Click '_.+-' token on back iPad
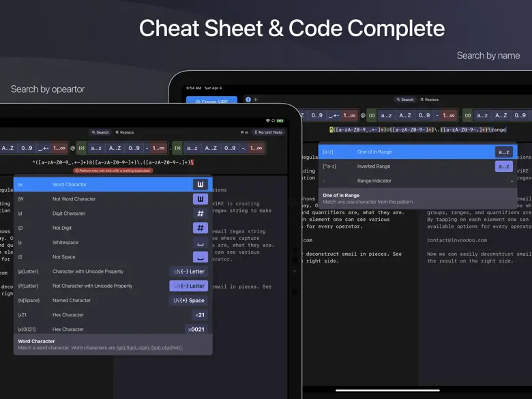The width and height of the screenshot is (532, 399). coord(334,115)
